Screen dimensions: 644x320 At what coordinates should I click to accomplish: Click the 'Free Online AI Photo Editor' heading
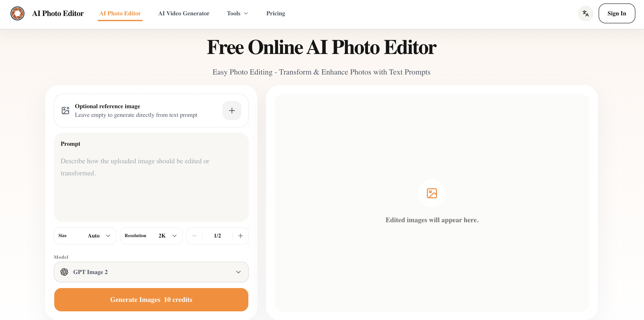(322, 47)
